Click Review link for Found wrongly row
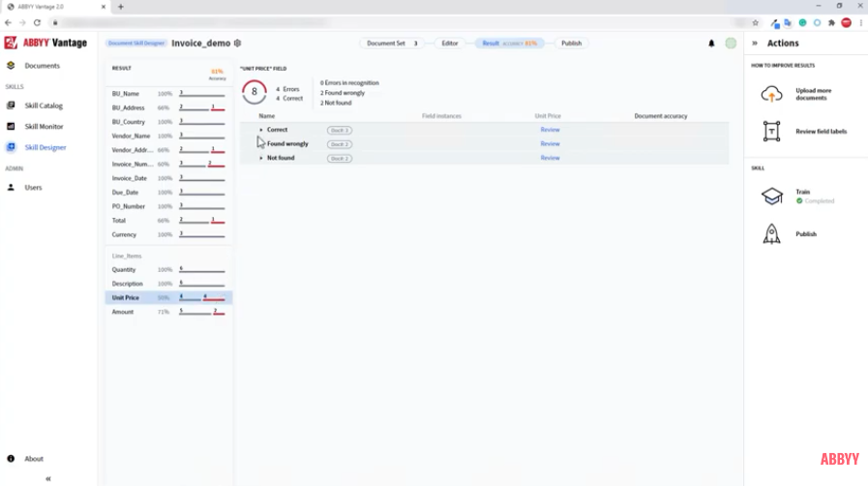The width and height of the screenshot is (868, 486). (x=550, y=143)
